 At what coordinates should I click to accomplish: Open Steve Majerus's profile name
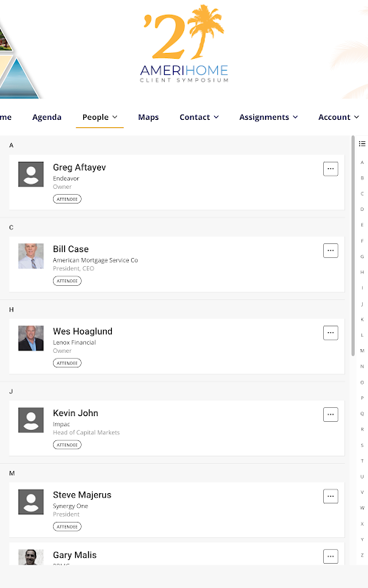pos(82,495)
